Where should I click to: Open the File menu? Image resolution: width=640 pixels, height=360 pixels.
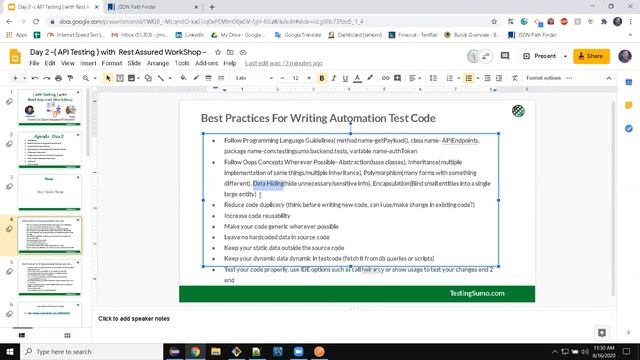34,63
